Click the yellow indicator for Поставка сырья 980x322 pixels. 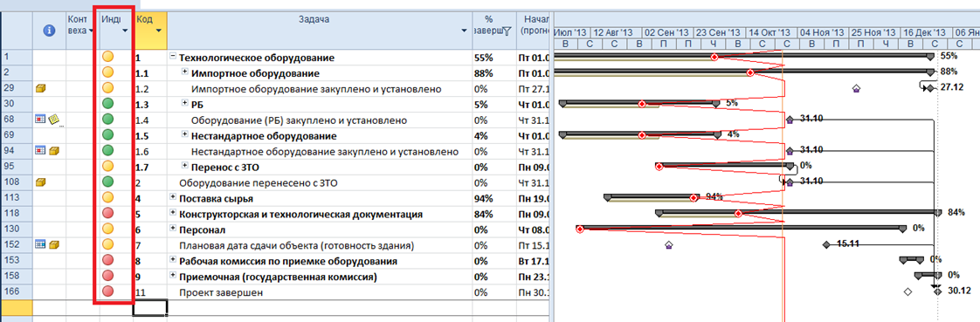pyautogui.click(x=107, y=198)
